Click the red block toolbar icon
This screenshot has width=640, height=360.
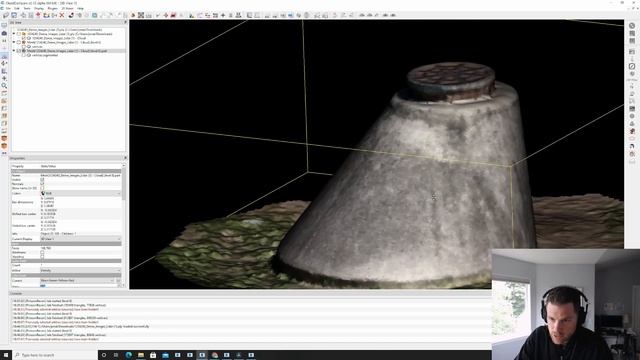point(173,15)
